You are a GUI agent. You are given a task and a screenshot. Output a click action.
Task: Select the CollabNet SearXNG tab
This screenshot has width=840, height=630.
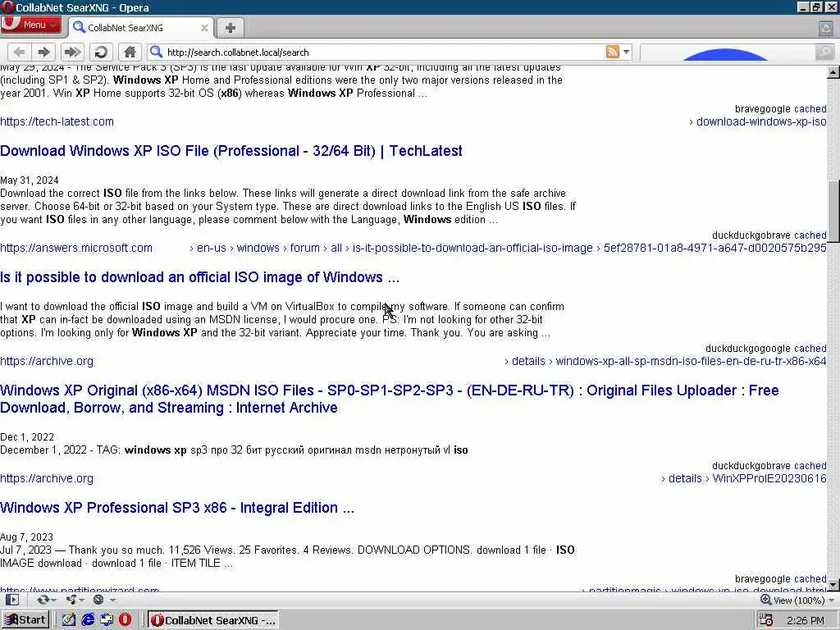point(139,27)
